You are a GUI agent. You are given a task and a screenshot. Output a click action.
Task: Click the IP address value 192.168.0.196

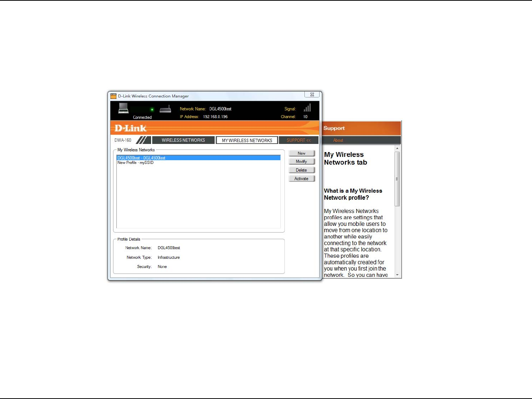tap(215, 117)
